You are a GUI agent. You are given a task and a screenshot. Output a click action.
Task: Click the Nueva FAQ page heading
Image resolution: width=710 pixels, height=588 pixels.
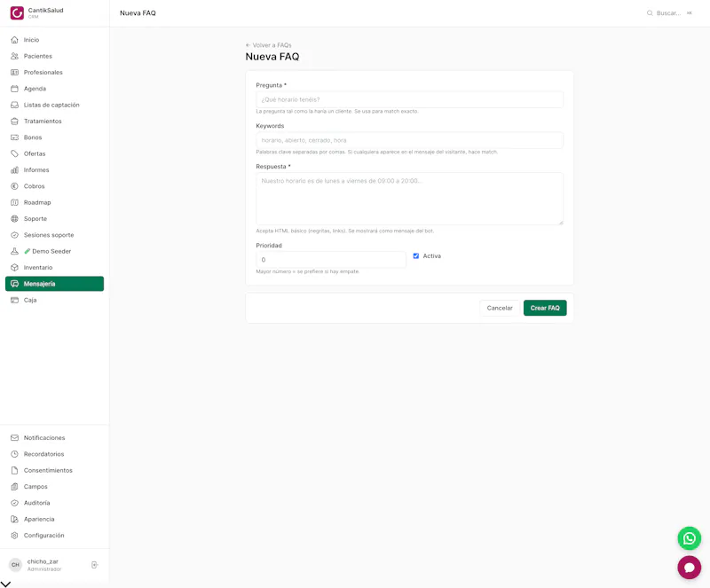(272, 57)
